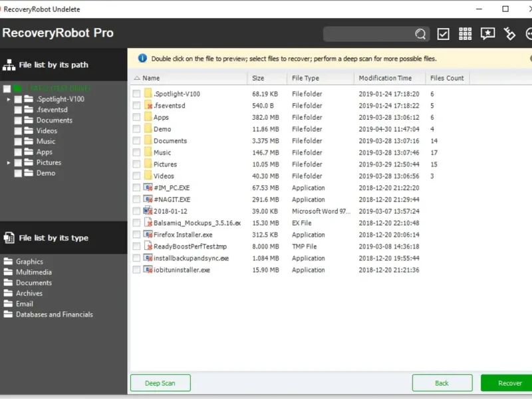
Task: Click the Videos folder icon in sidebar tree
Action: (x=29, y=130)
